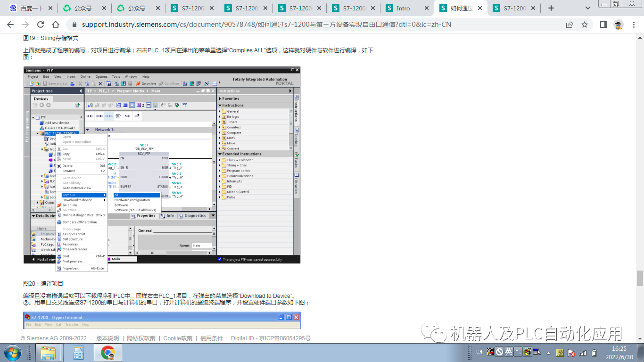Screen dimensions: 644x362
Task: Open the network signal tray icon
Action: tap(583, 353)
